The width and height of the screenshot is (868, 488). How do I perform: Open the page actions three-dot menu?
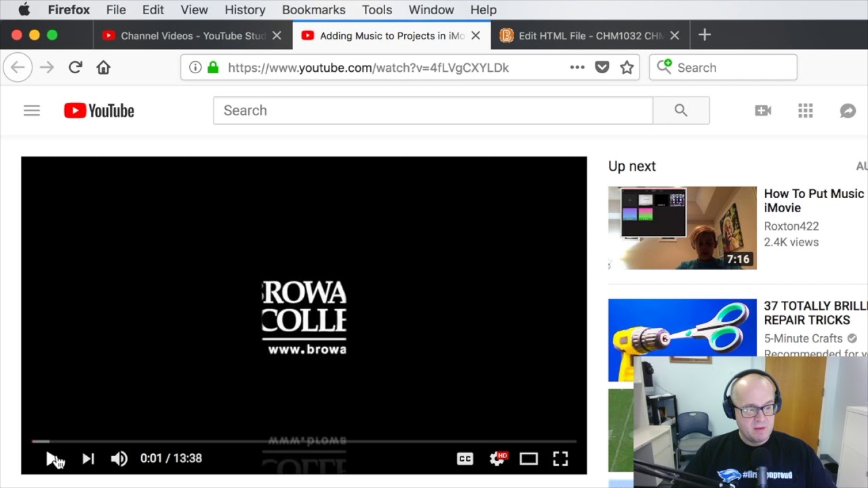(577, 67)
